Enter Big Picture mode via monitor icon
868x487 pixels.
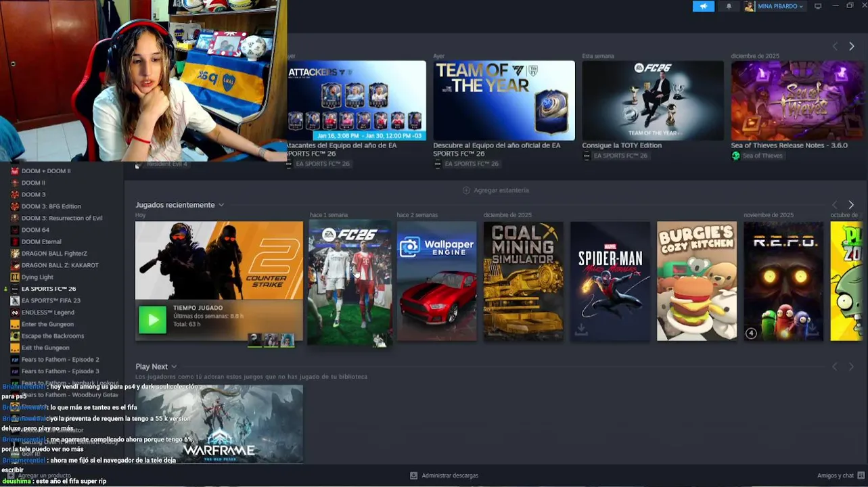click(818, 6)
